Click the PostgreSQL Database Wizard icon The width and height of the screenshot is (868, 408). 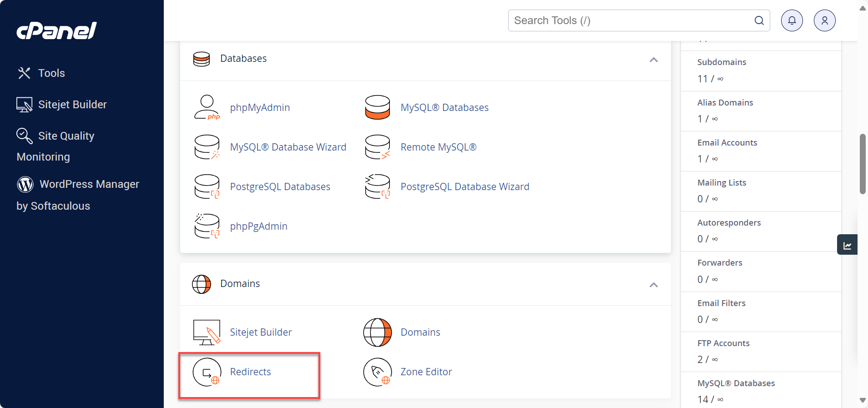click(377, 186)
